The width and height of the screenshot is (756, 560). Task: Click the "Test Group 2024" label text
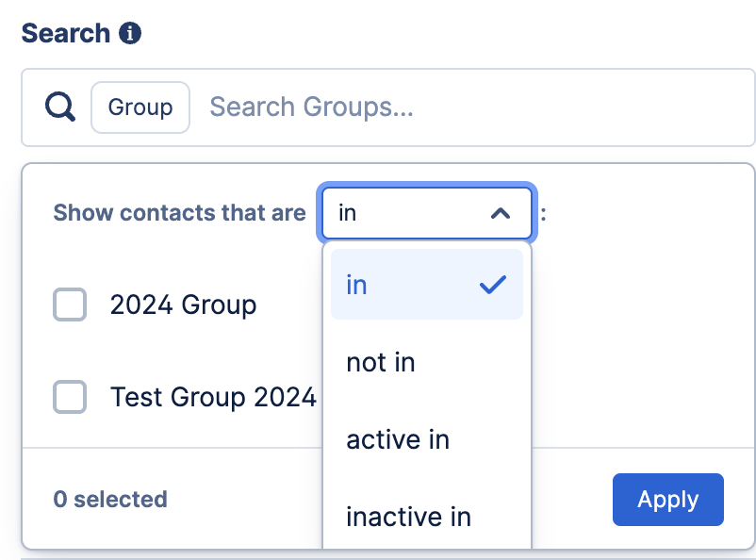[x=213, y=397]
